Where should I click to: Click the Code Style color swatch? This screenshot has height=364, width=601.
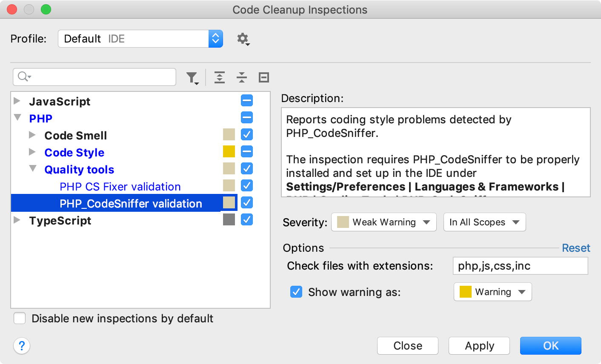(x=229, y=151)
